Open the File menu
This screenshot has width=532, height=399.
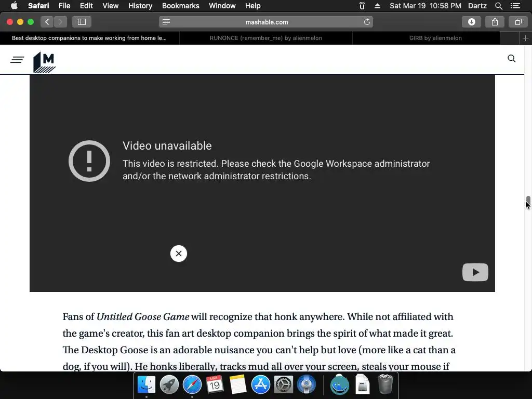coord(64,6)
